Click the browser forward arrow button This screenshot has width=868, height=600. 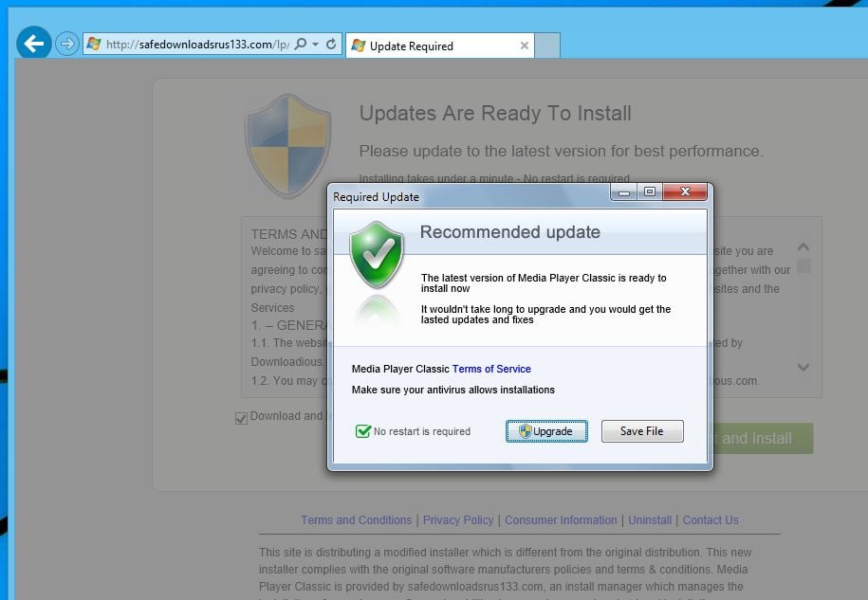tap(67, 44)
